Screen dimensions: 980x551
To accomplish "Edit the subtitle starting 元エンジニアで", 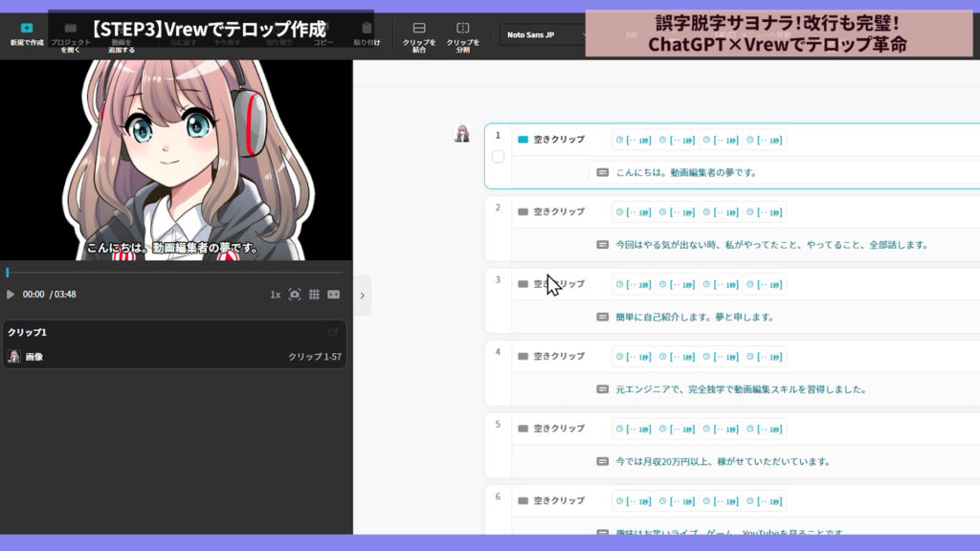I will (x=742, y=389).
